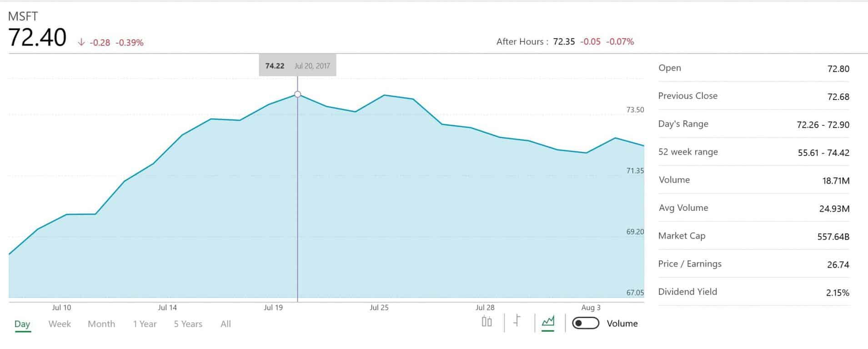
Task: Switch to Week timeframe tab
Action: click(x=60, y=324)
